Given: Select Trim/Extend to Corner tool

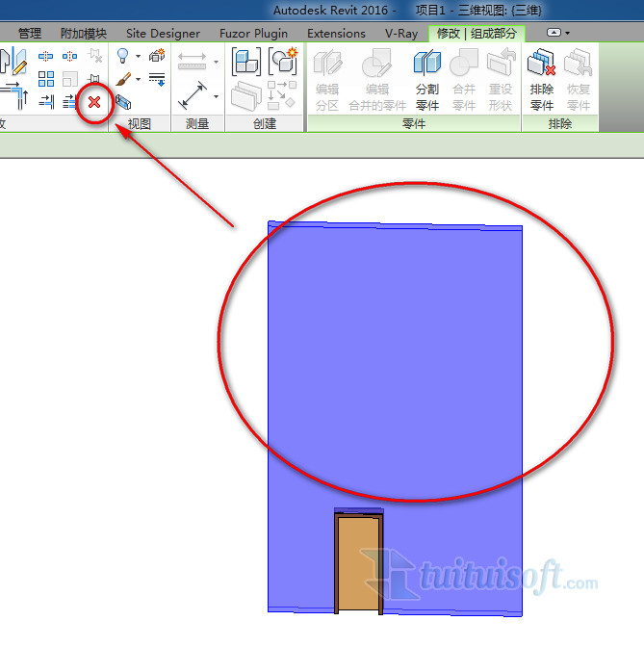Looking at the screenshot, I should pyautogui.click(x=13, y=94).
